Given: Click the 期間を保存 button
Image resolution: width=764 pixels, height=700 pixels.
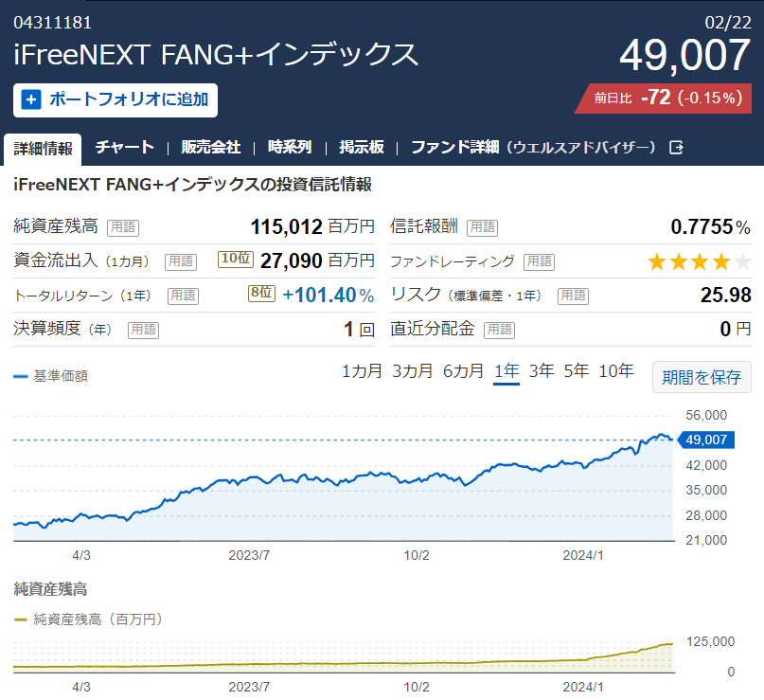Looking at the screenshot, I should point(702,377).
